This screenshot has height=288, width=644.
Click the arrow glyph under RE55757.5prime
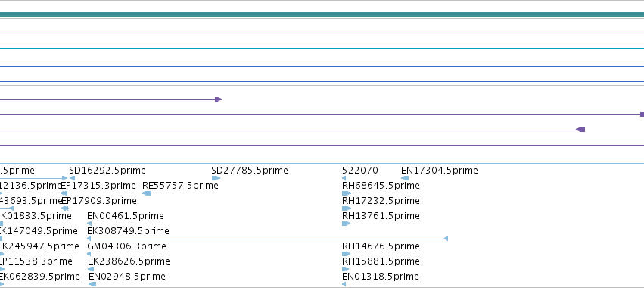point(147,193)
